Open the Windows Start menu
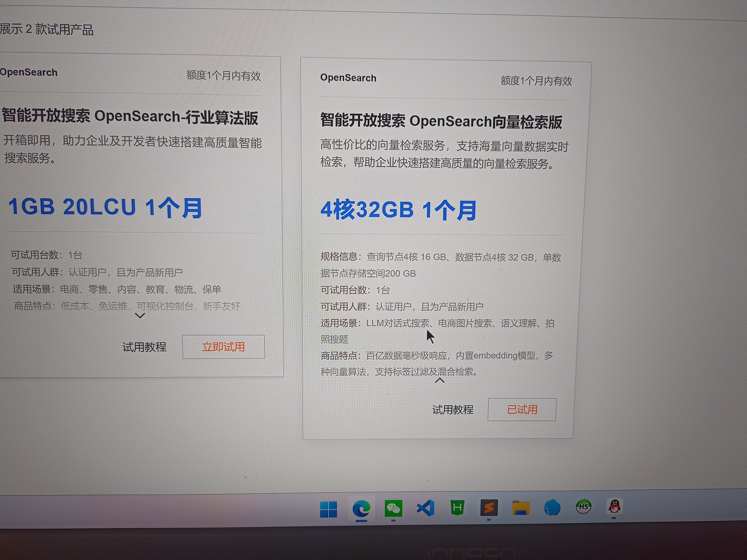The width and height of the screenshot is (747, 560). coord(328,509)
